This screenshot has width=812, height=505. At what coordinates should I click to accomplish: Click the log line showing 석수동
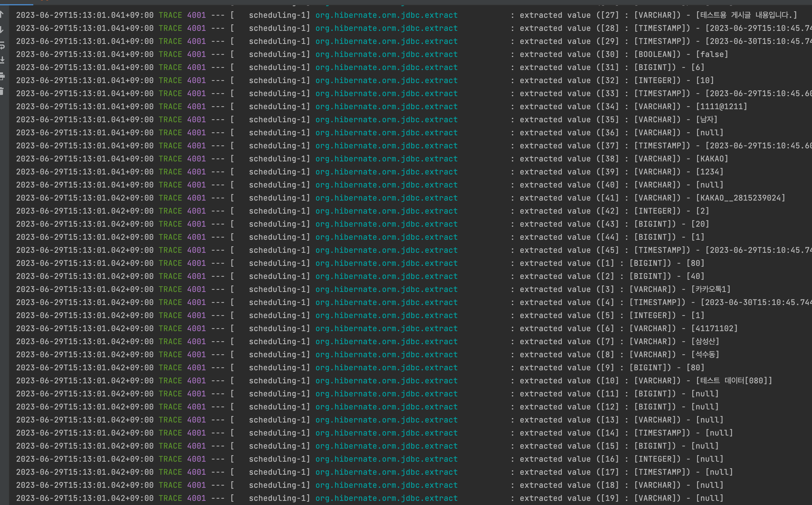(x=705, y=355)
